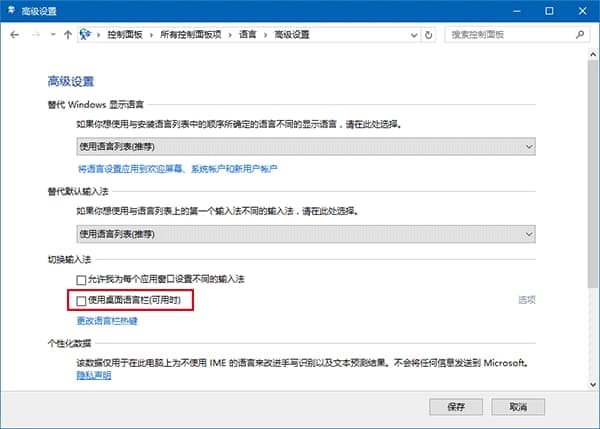Click scrollbar down arrow
The width and height of the screenshot is (600, 429).
tap(593, 385)
